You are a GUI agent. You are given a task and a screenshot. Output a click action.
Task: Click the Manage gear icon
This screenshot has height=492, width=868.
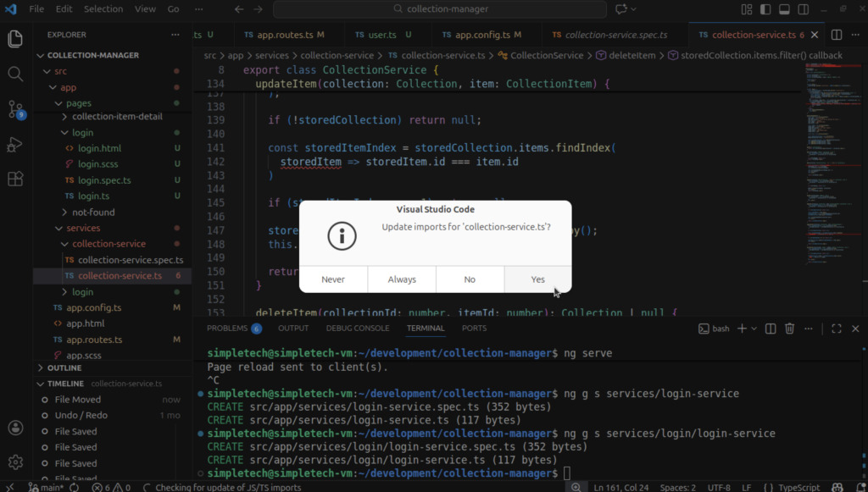pos(15,462)
